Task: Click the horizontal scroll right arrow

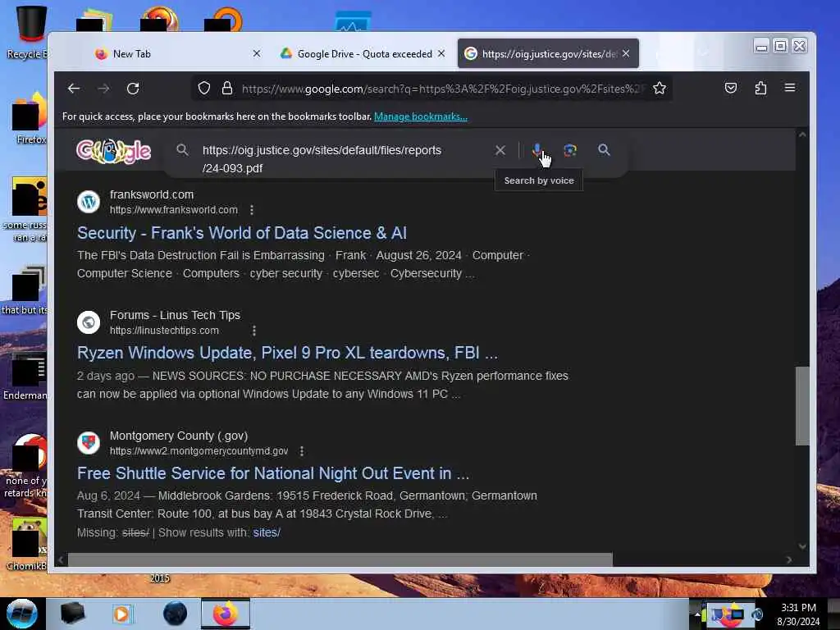Action: click(x=788, y=559)
